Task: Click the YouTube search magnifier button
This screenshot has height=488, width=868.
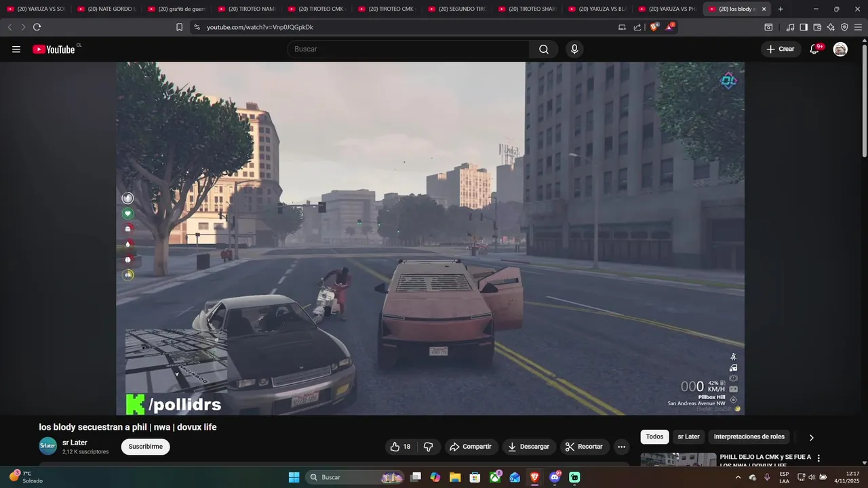Action: coord(544,49)
